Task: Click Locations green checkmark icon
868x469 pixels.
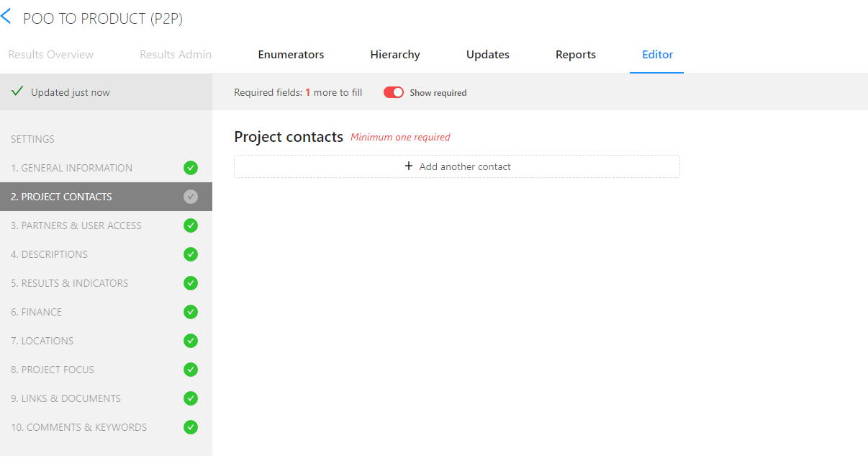Action: tap(191, 341)
